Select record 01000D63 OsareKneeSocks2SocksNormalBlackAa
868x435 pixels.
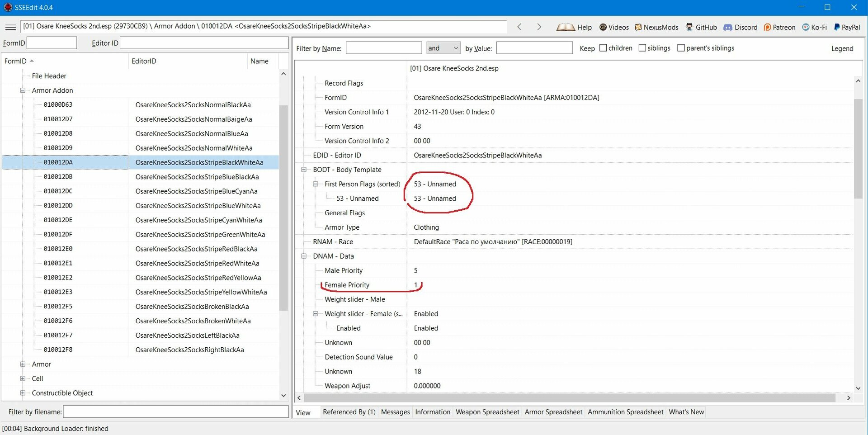point(140,105)
